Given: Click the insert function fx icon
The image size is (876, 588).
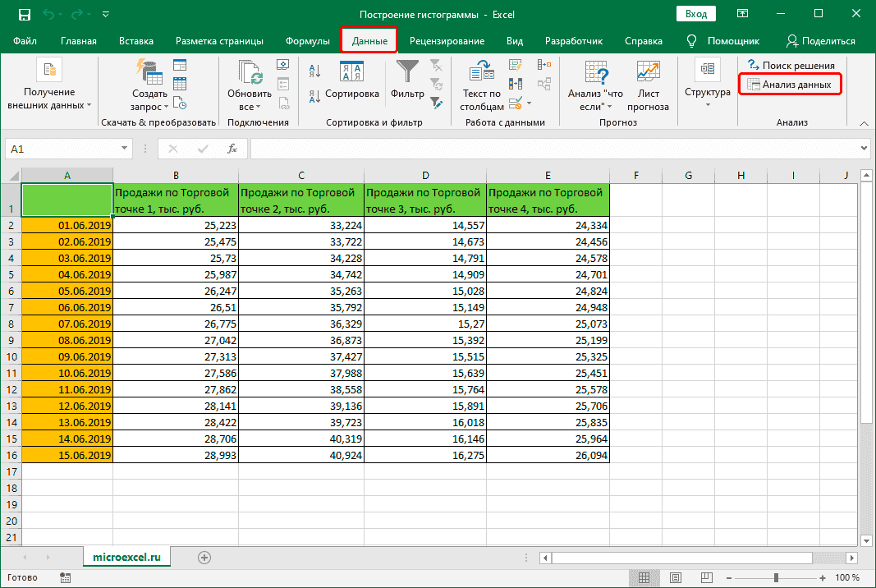Looking at the screenshot, I should tap(232, 149).
